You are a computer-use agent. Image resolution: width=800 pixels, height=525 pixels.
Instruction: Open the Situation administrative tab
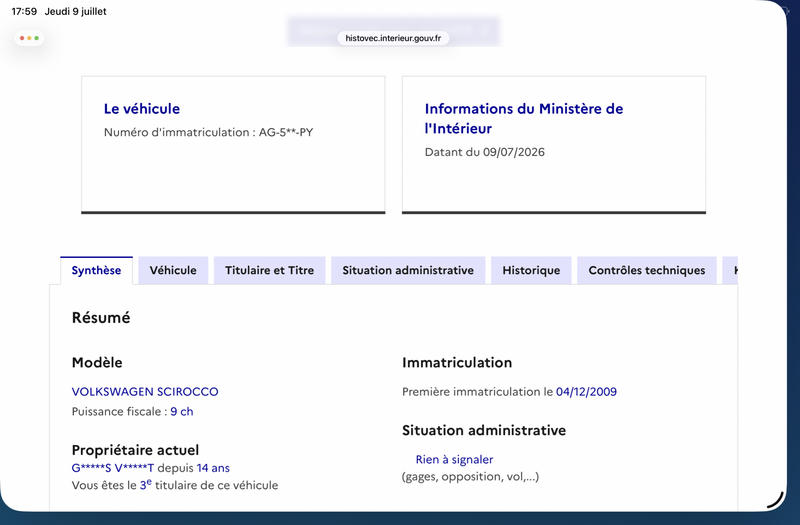[408, 270]
